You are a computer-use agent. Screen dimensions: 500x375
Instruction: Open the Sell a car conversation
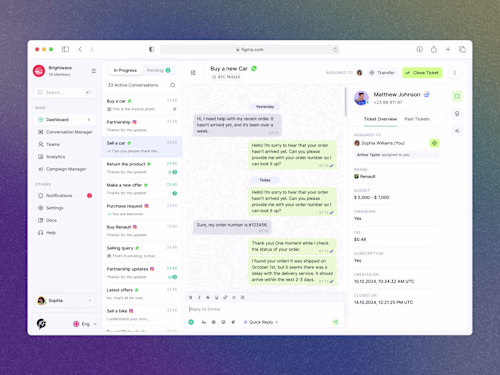coord(142,147)
